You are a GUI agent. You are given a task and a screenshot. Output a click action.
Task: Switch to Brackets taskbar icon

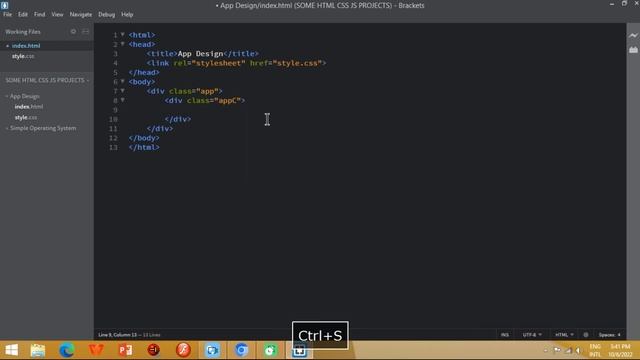click(299, 351)
